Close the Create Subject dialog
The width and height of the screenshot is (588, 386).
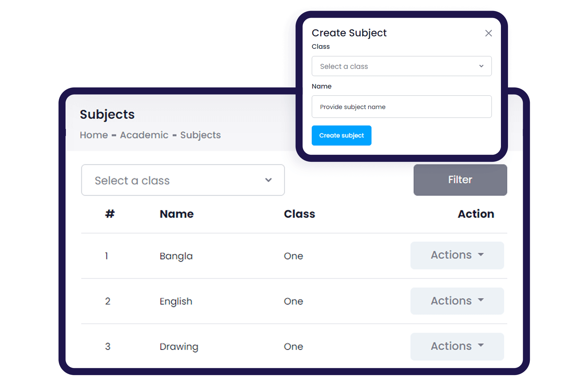[488, 33]
